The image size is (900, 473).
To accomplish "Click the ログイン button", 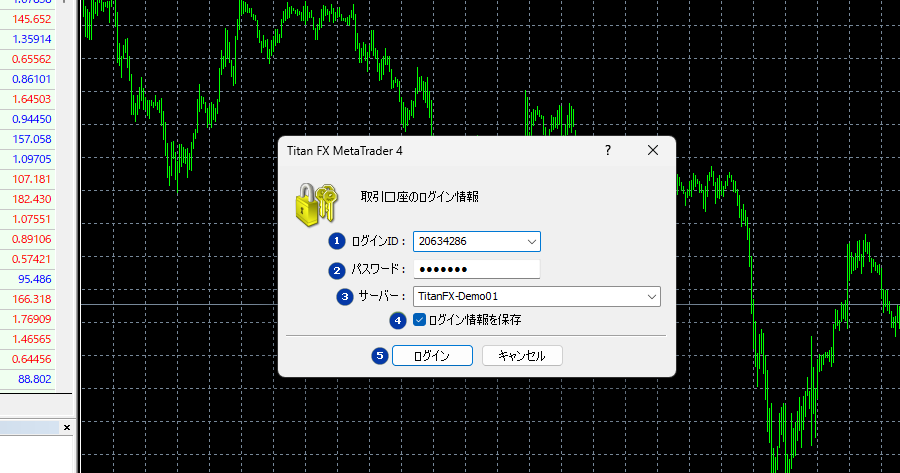I will point(432,355).
